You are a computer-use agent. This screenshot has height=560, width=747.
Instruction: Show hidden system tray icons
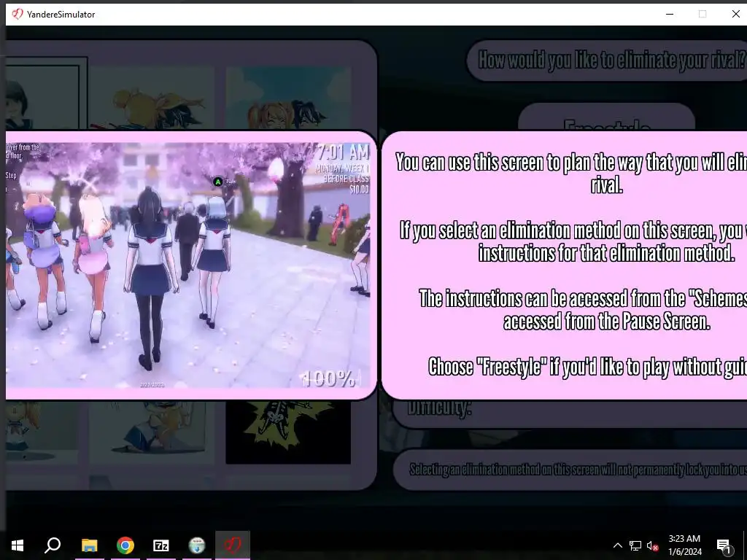click(x=617, y=545)
